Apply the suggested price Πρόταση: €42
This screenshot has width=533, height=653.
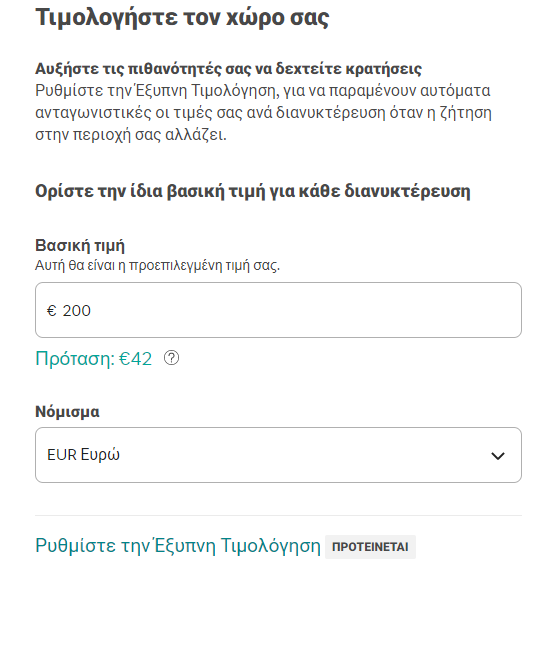click(94, 359)
